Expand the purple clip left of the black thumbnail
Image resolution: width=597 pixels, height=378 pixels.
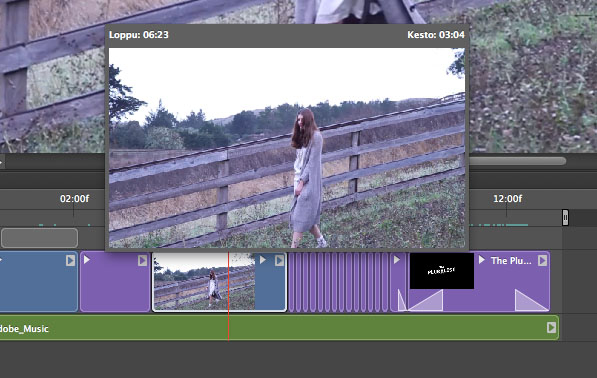397,260
